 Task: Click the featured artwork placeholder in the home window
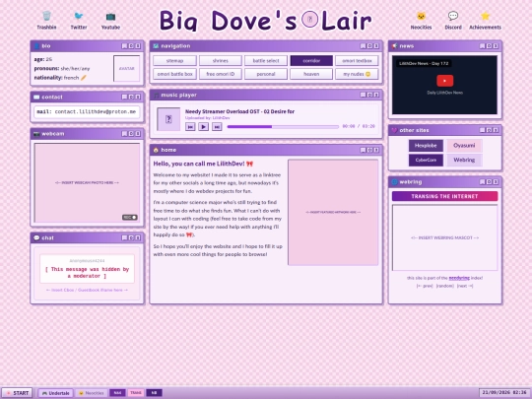point(333,213)
